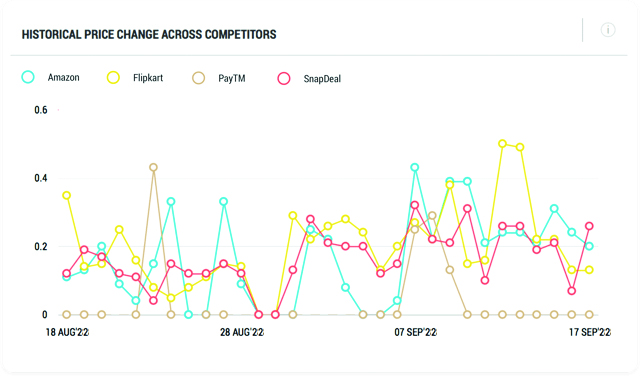Select Flipkart's first data point at 0.35

pos(67,195)
